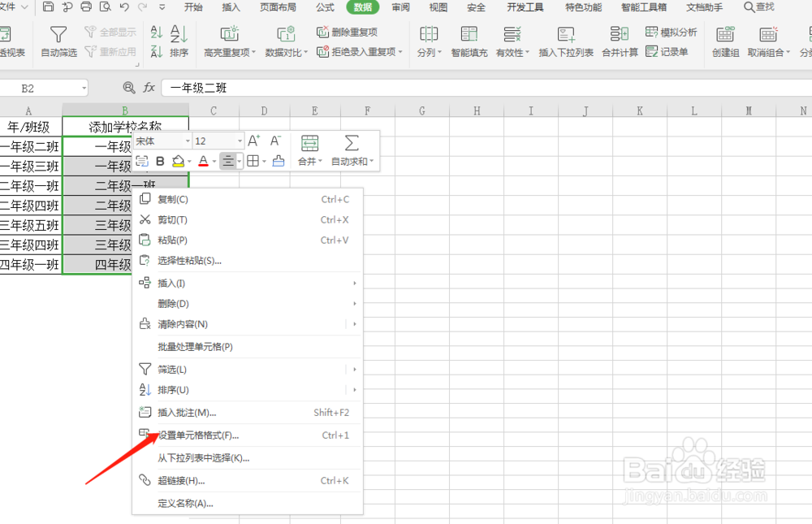812x524 pixels.
Task: Select the 自动求和 AutoSum icon
Action: [352, 151]
